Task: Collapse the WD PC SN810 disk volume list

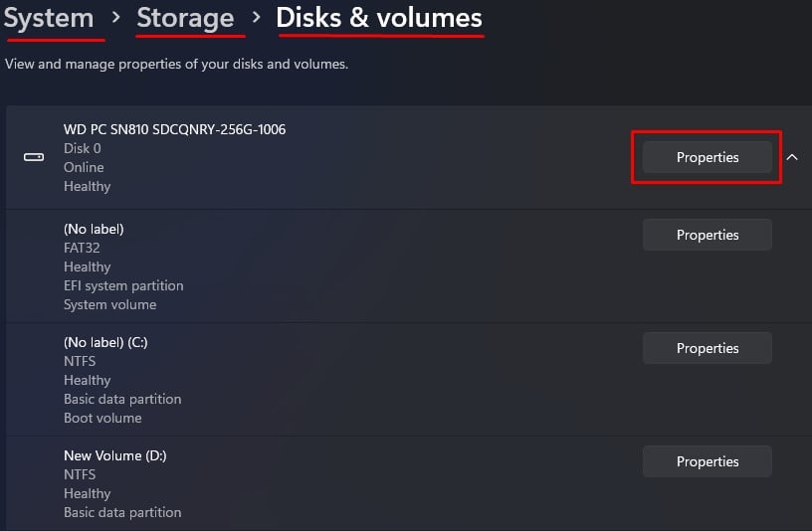Action: click(792, 157)
